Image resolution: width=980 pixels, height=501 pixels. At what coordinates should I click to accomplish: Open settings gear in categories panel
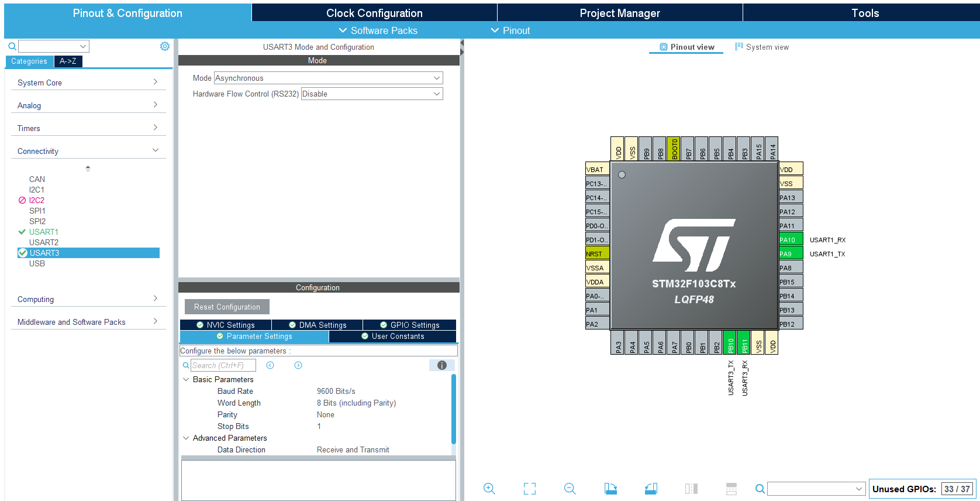(165, 46)
